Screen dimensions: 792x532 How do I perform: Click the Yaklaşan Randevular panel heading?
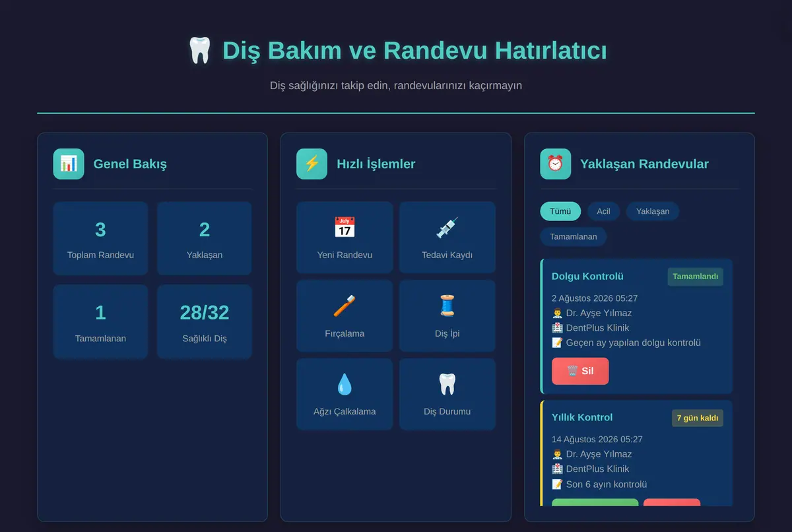click(644, 164)
